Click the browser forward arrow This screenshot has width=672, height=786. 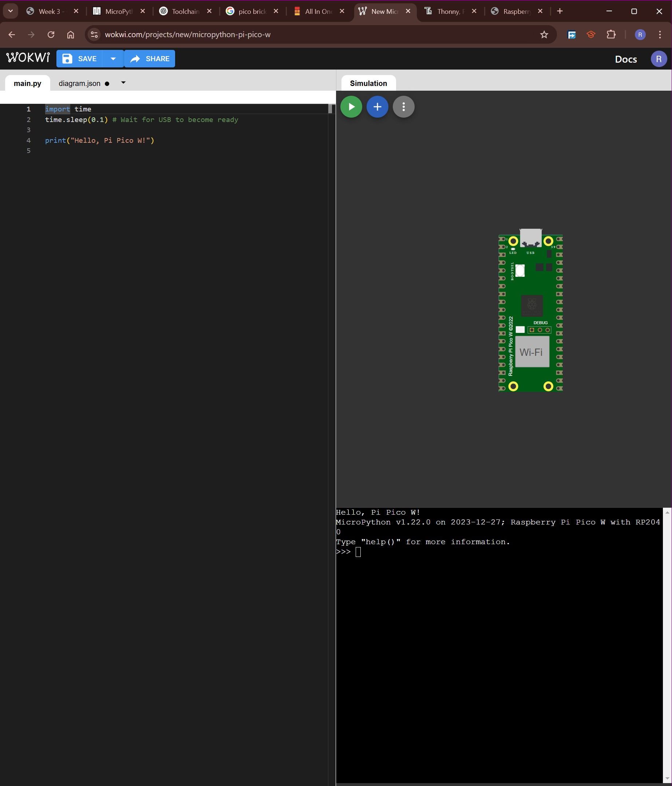click(31, 35)
